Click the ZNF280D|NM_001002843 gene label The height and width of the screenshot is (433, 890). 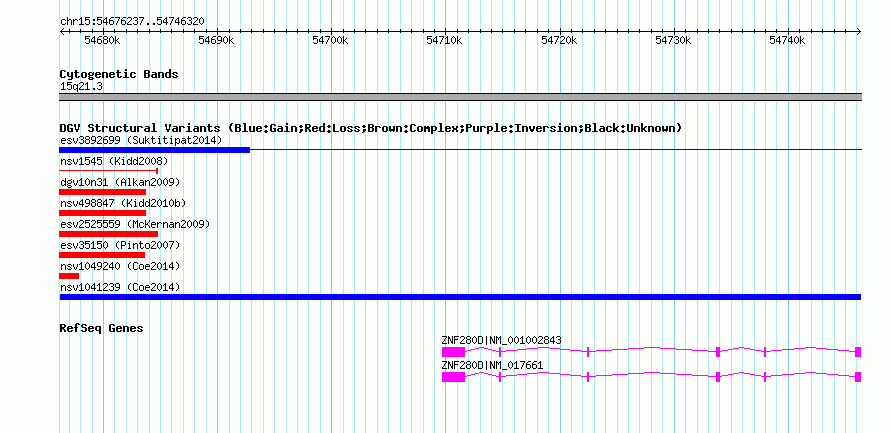pyautogui.click(x=501, y=340)
